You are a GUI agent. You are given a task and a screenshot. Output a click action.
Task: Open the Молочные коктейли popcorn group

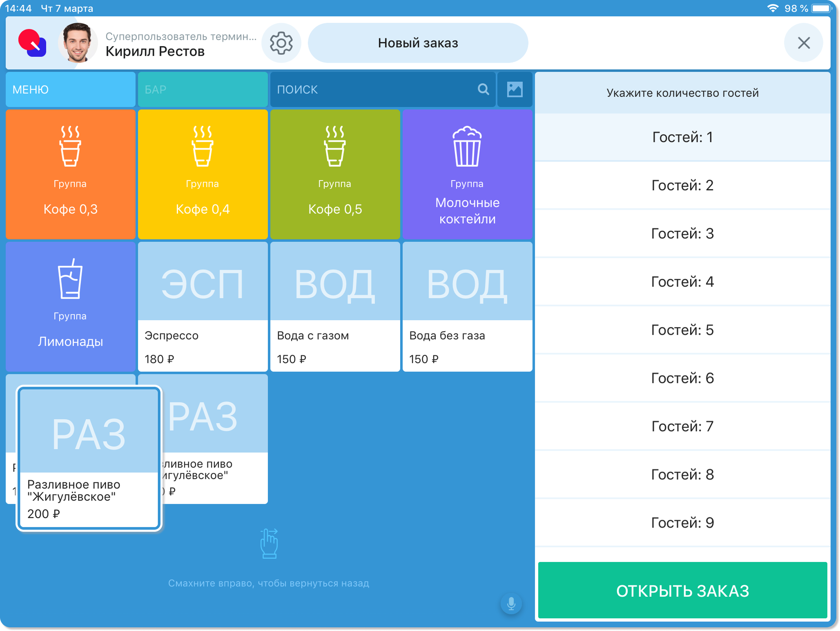pyautogui.click(x=467, y=174)
